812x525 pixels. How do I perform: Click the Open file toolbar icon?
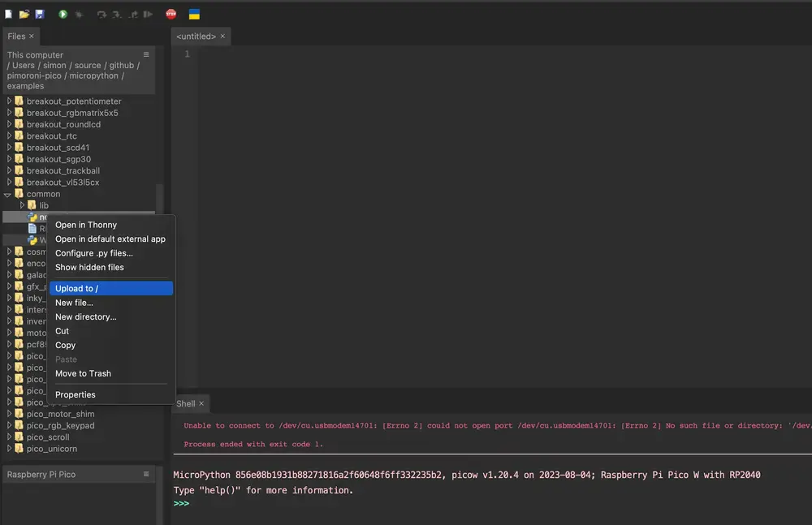pos(24,13)
